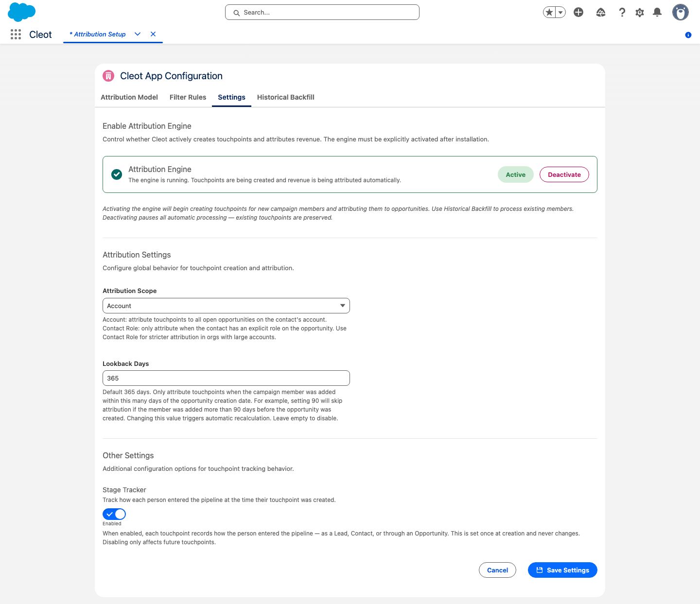This screenshot has height=604, width=700.
Task: Switch to the Historical Backfill tab
Action: pyautogui.click(x=286, y=97)
